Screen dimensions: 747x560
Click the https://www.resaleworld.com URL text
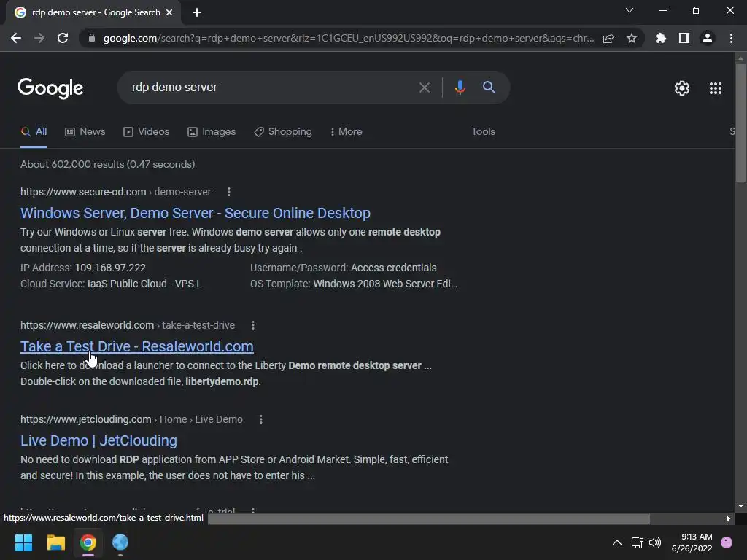[88, 325]
